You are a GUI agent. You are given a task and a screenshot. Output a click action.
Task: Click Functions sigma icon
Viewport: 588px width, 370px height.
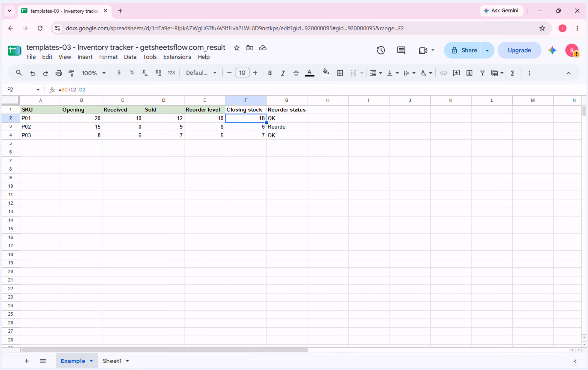[513, 73]
